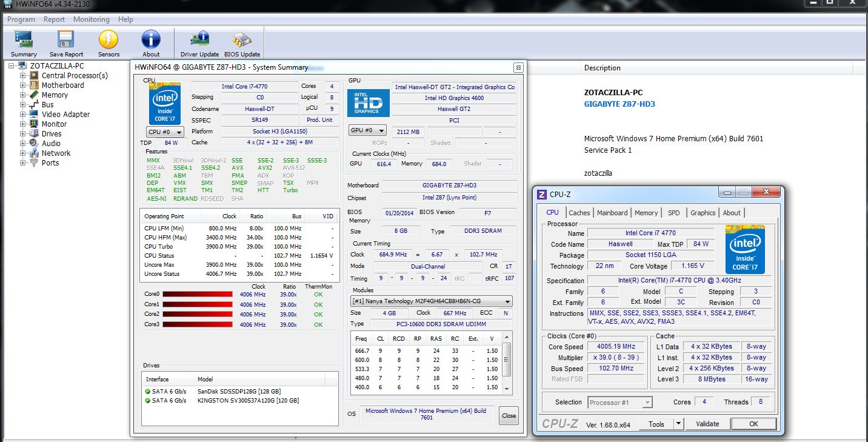868x442 pixels.
Task: Select the ZOTACZILLA-PC computer node
Action: (57, 66)
